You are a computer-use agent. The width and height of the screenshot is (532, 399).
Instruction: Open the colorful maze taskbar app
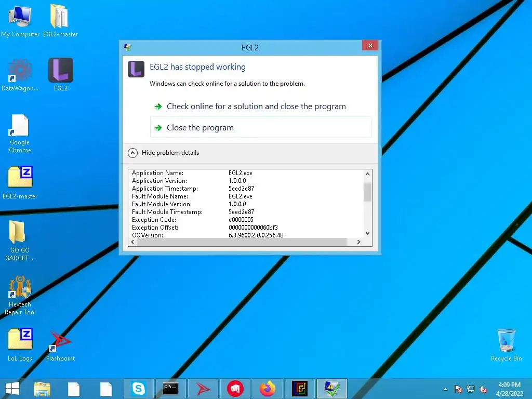[300, 389]
